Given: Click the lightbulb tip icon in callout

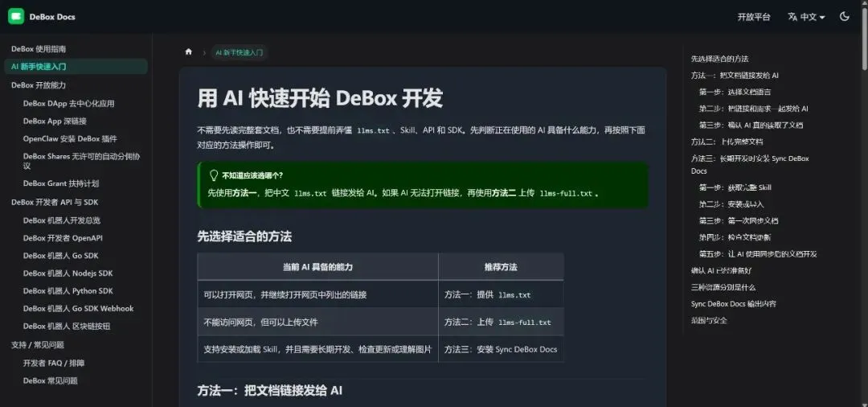Looking at the screenshot, I should [214, 175].
